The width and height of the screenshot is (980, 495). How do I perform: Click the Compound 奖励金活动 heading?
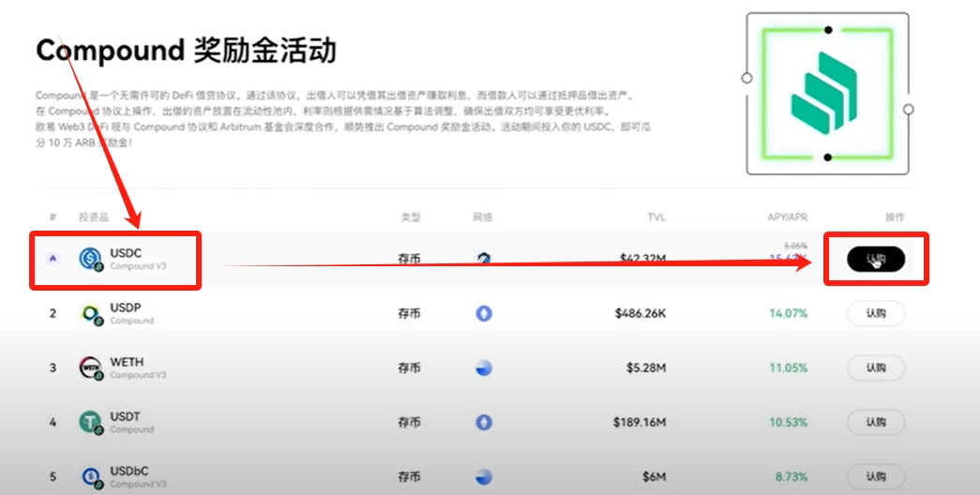click(x=187, y=51)
